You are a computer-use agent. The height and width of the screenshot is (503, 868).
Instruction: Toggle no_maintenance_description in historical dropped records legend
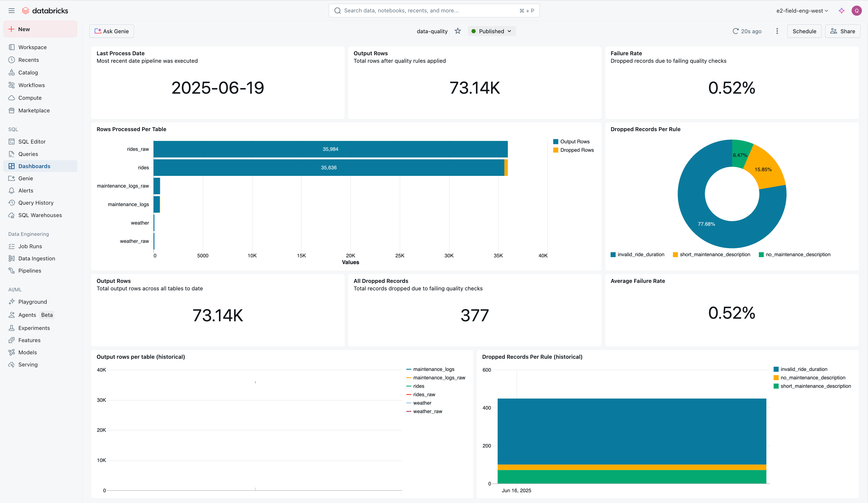pos(809,378)
